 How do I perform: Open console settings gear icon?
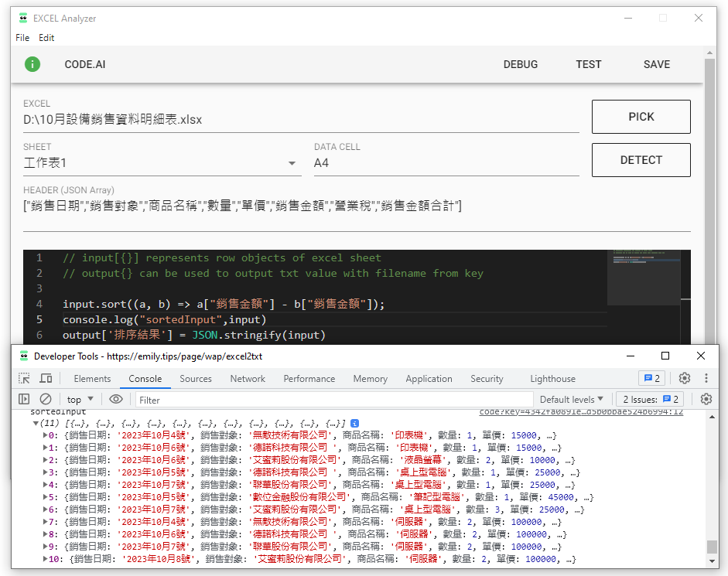(706, 399)
